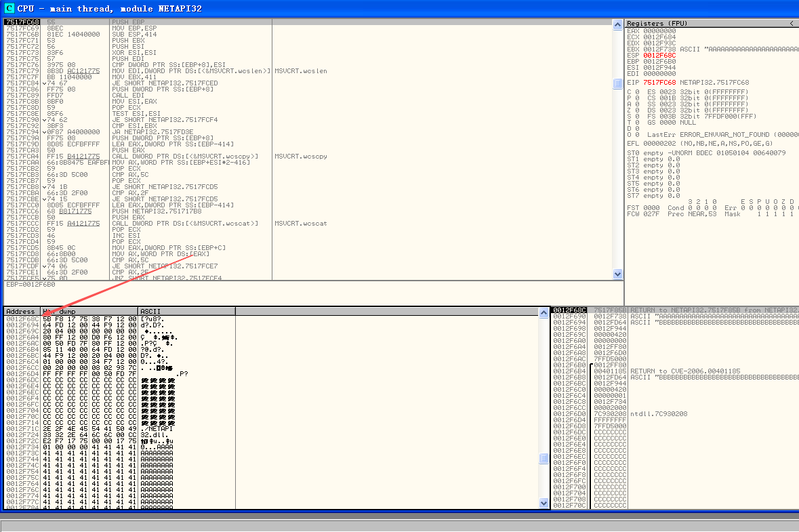Click the ASCII column header in dump
Viewport: 799px width, 532px height.
click(x=186, y=311)
